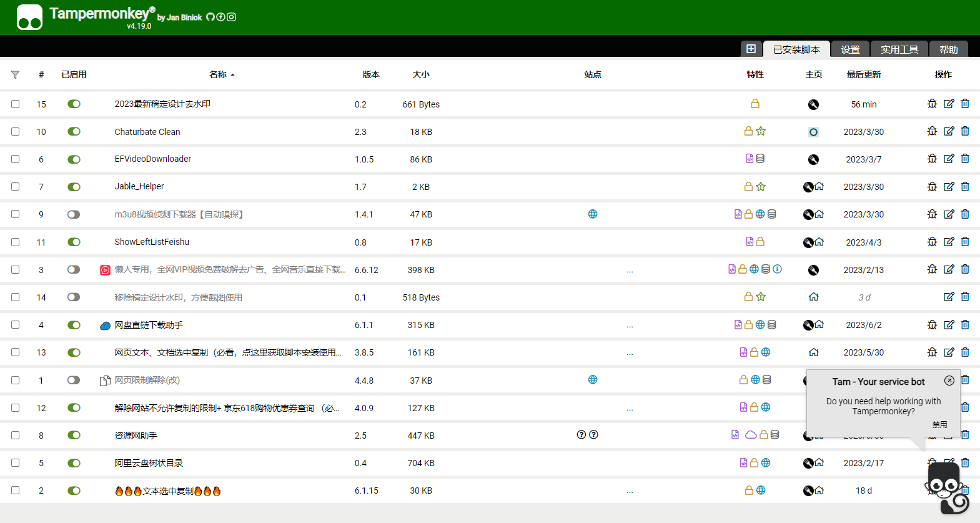Edit the EFVideoDownloader script

[x=949, y=159]
